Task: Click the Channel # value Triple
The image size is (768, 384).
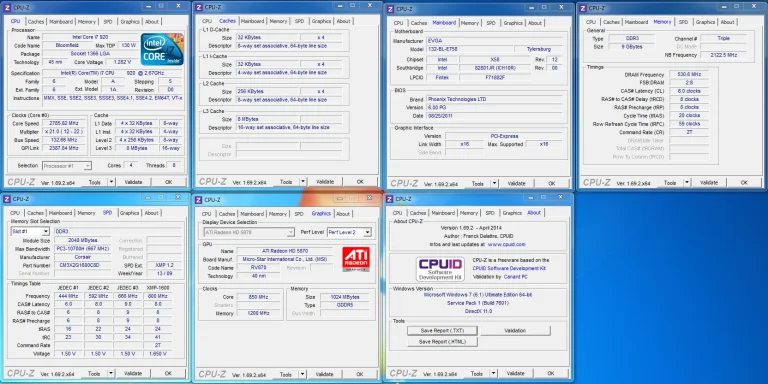Action: (x=723, y=38)
